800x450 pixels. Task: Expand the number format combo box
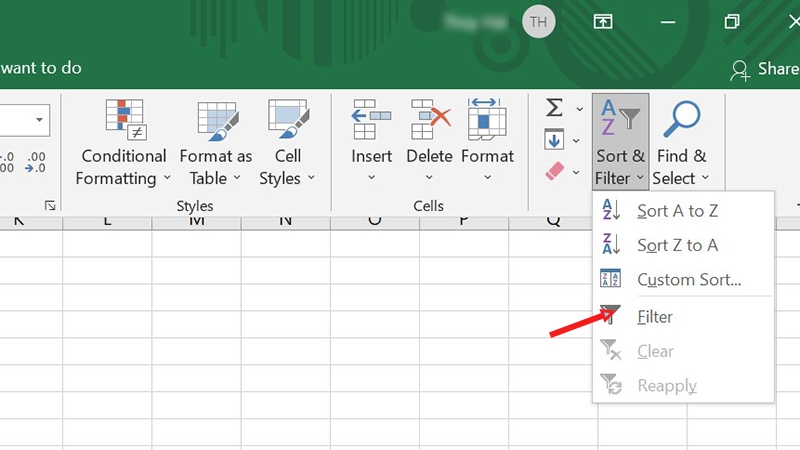[39, 120]
